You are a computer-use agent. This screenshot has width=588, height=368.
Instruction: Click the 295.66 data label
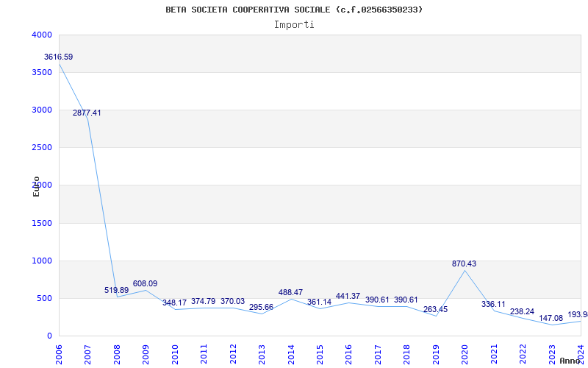pyautogui.click(x=262, y=307)
